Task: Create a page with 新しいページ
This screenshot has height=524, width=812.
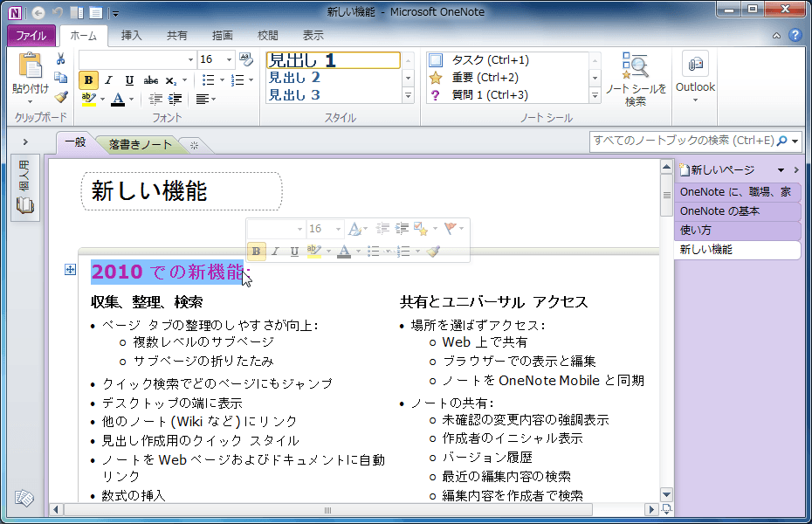Action: point(717,169)
